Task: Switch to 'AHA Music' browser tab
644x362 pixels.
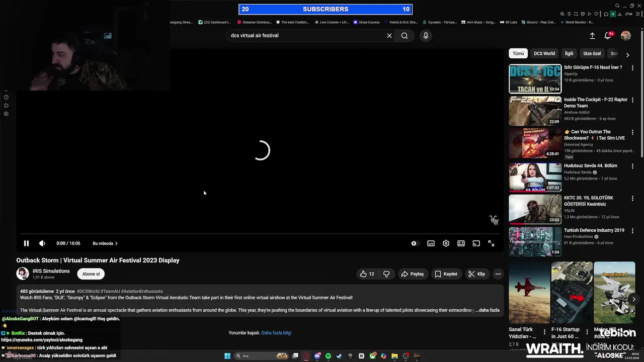Action: [x=477, y=22]
